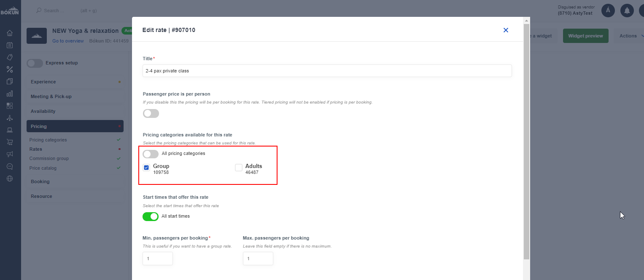This screenshot has height=280, width=644.
Task: Enable All pricing categories toggle
Action: coord(151,154)
